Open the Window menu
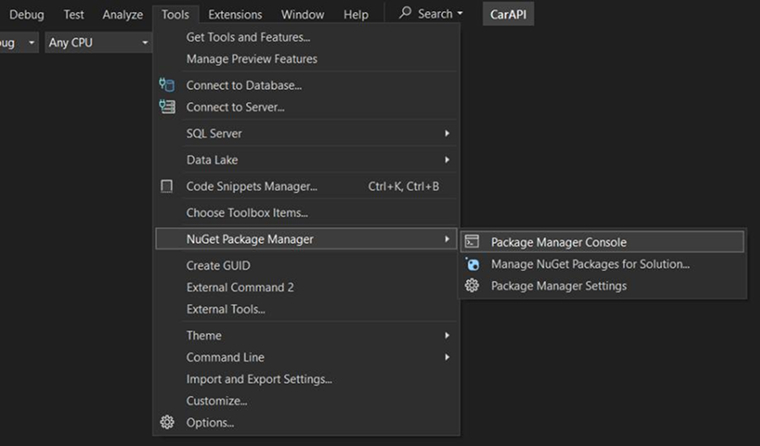Screen dimensions: 760x446 pos(302,15)
